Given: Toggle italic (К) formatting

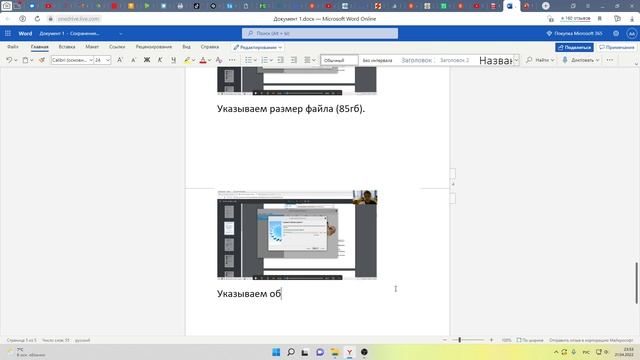Looking at the screenshot, I should (x=160, y=60).
